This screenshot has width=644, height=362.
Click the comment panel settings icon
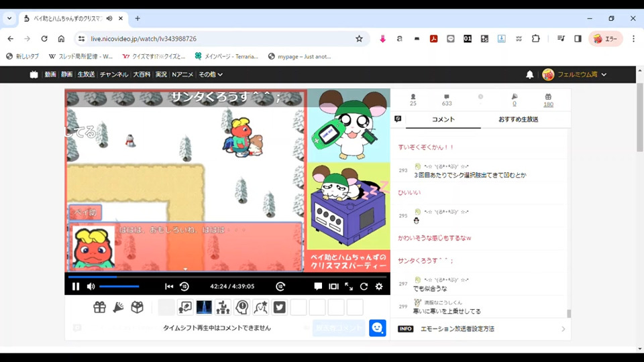tap(398, 119)
